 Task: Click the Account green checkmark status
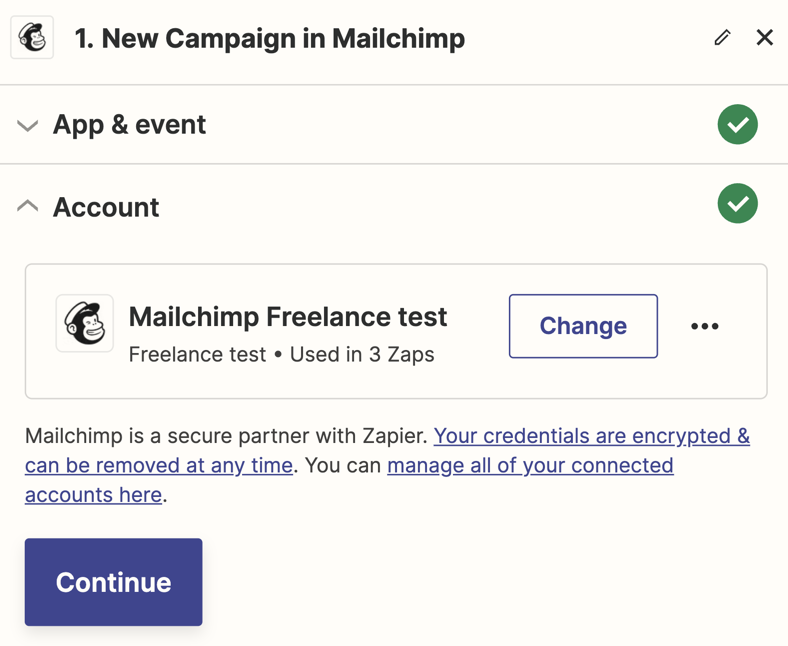coord(737,204)
